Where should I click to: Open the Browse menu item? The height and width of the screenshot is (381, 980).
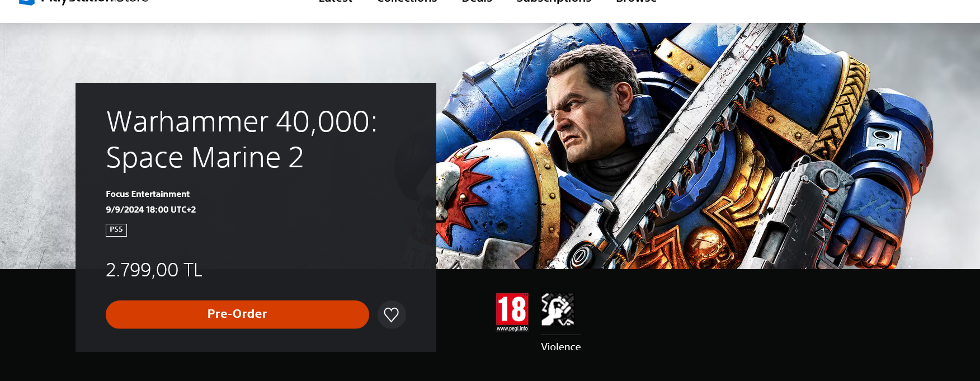click(636, 2)
